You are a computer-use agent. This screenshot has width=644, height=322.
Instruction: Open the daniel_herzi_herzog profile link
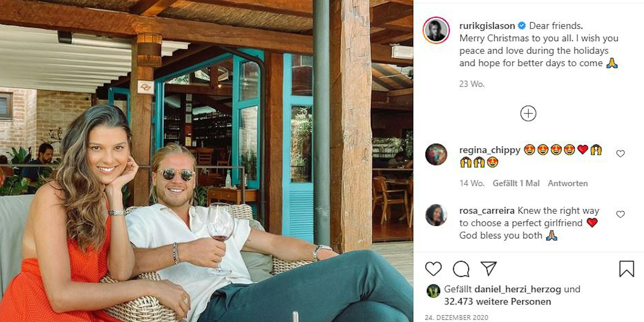(517, 289)
